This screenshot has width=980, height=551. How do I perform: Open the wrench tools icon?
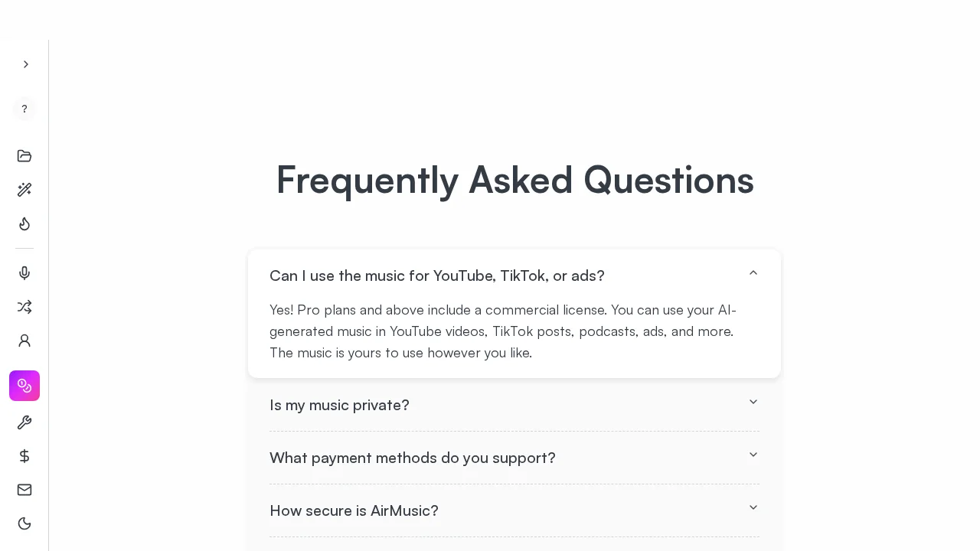pos(24,422)
